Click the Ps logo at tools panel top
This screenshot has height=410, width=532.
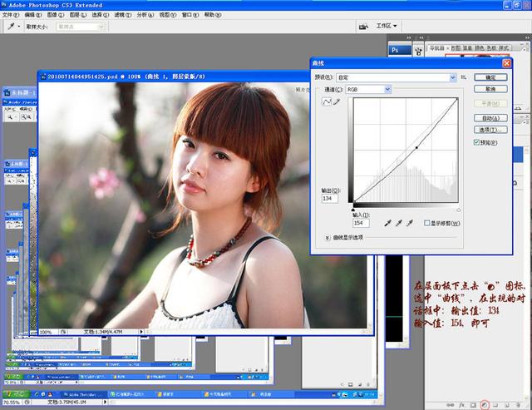click(x=399, y=50)
